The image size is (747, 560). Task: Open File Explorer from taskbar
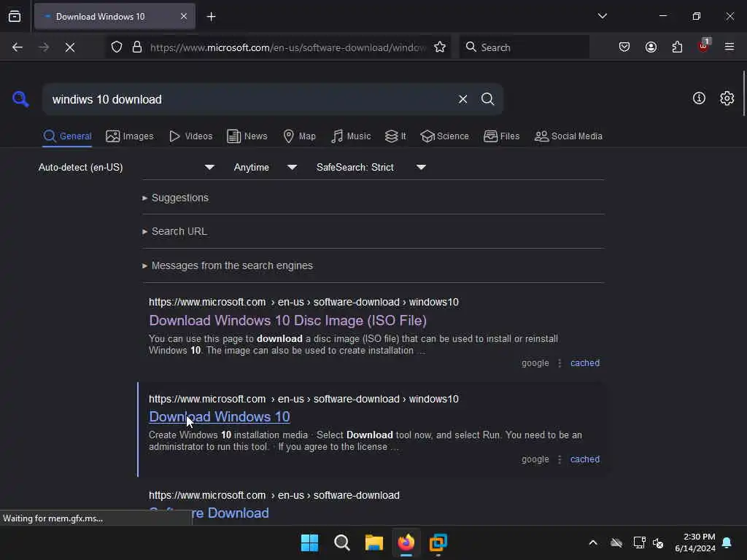[x=374, y=542]
